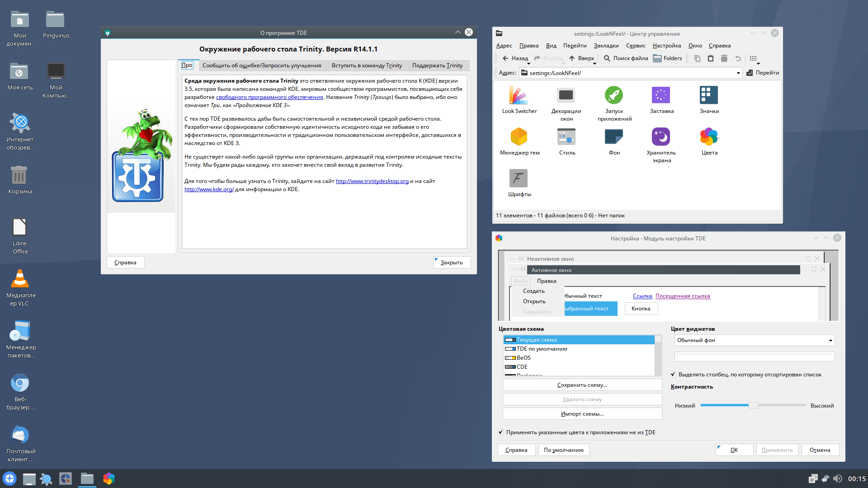868x488 pixels.
Task: Open the Сервис menu in Control Center
Action: click(x=635, y=46)
